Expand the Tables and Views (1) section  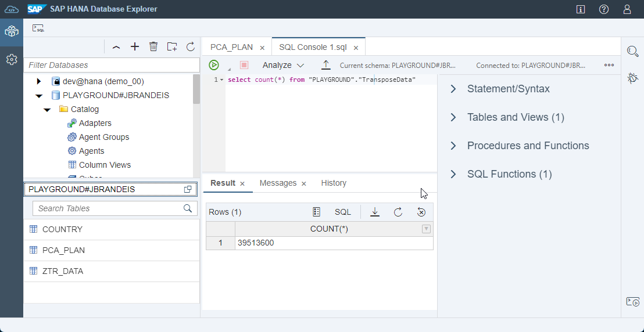[453, 117]
